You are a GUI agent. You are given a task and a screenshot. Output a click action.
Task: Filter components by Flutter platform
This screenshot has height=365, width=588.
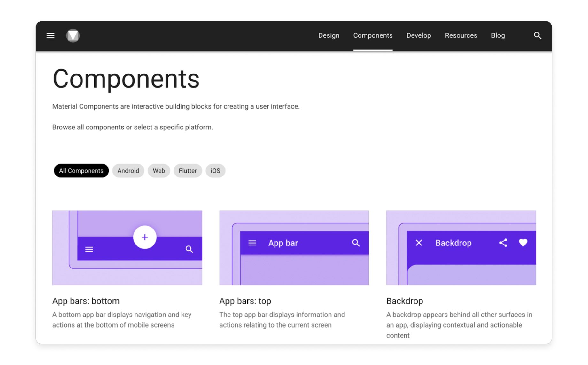pyautogui.click(x=188, y=171)
